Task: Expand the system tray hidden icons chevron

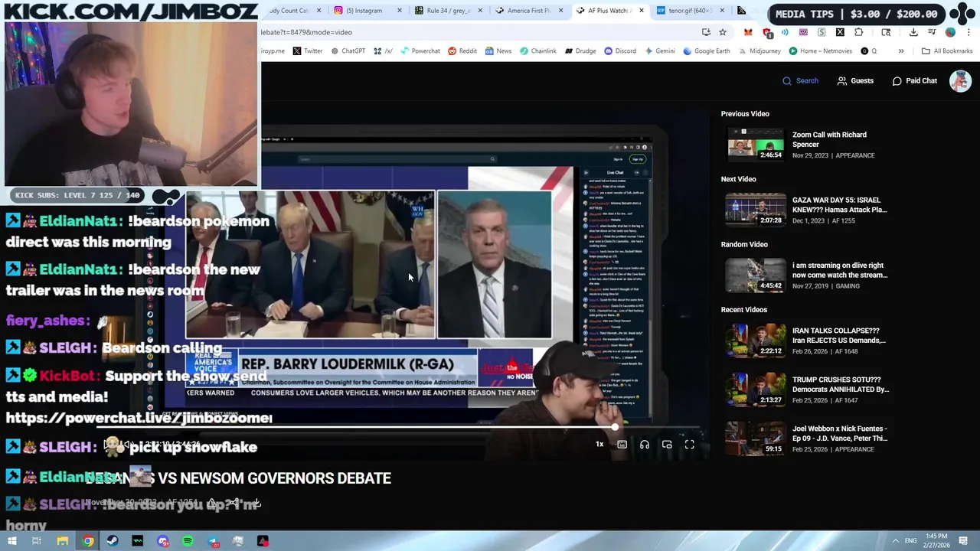Action: [896, 540]
